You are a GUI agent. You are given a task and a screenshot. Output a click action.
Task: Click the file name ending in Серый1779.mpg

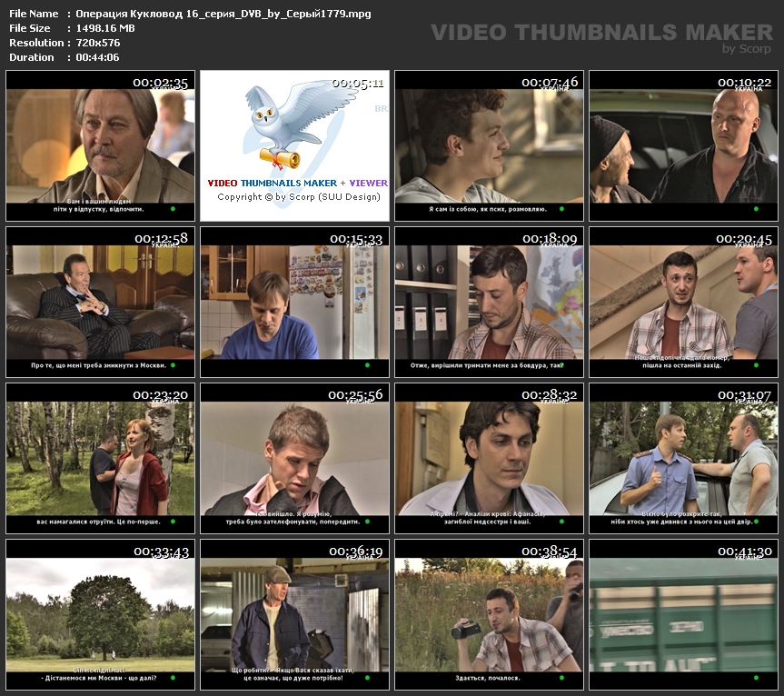[x=223, y=14]
